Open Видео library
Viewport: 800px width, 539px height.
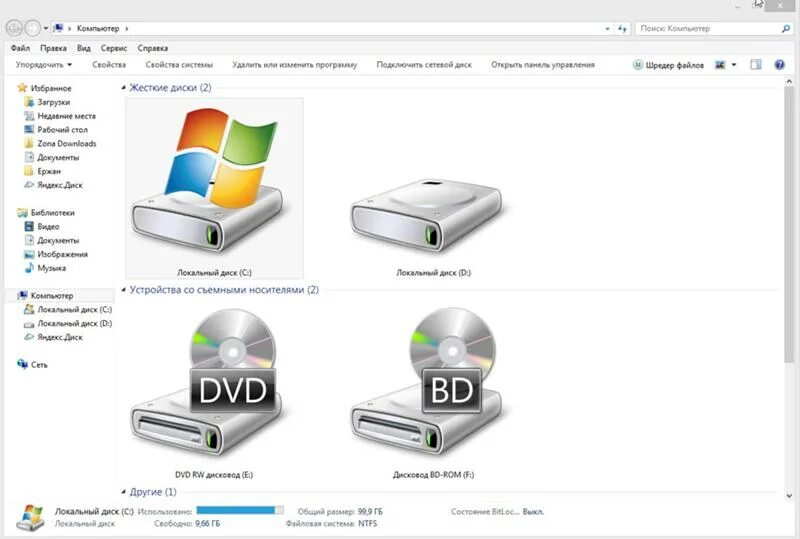42,226
